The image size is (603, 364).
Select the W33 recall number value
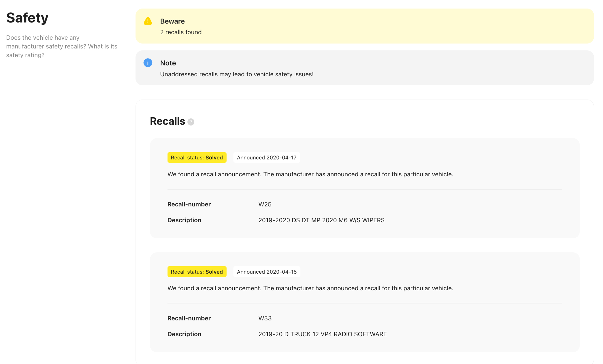click(x=265, y=318)
